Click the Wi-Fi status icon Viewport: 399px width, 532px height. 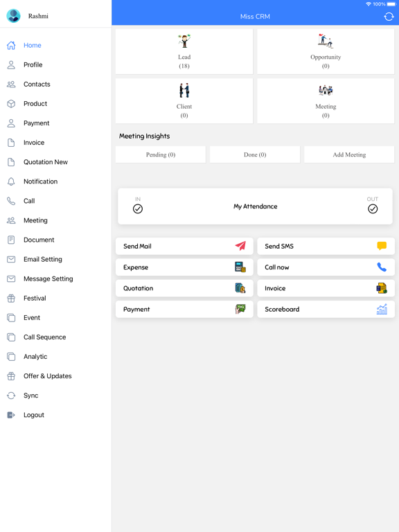(x=368, y=4)
